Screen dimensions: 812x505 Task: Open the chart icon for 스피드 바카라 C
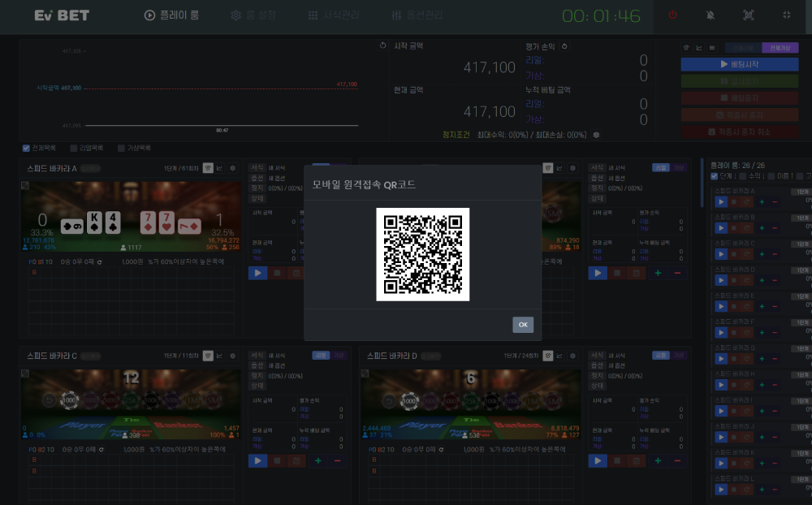pyautogui.click(x=219, y=356)
